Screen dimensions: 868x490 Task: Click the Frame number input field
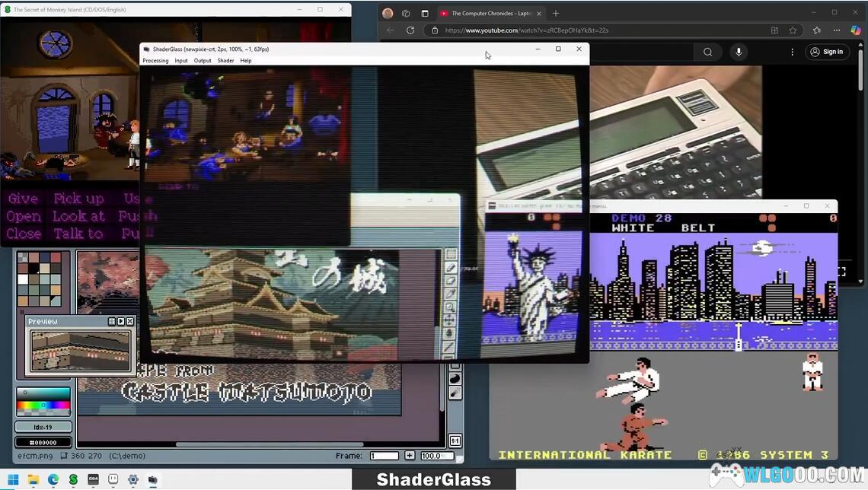point(384,456)
